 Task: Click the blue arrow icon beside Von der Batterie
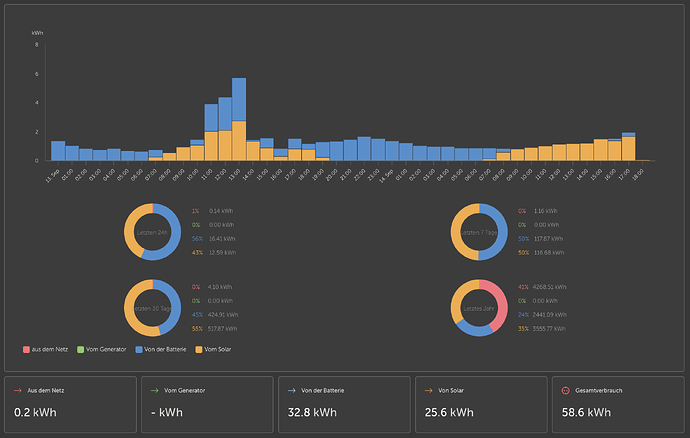click(x=291, y=390)
